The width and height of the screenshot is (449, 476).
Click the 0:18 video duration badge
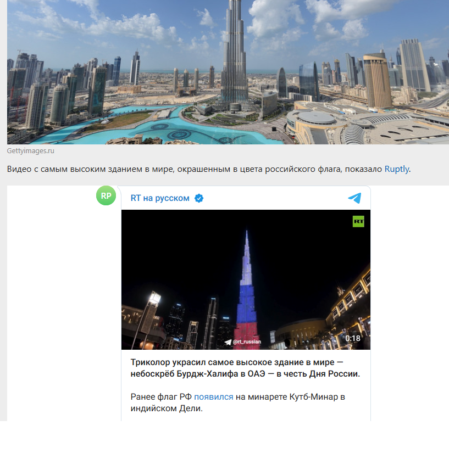coord(352,338)
